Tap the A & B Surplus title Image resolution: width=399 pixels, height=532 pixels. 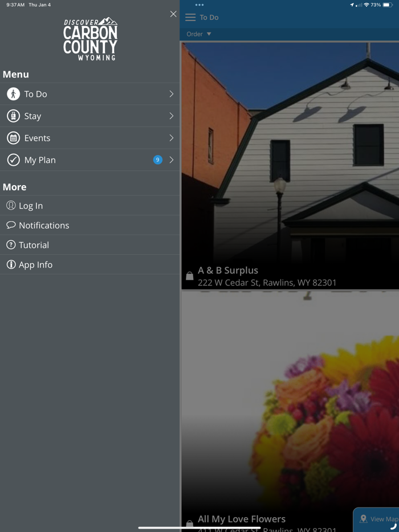tap(228, 271)
